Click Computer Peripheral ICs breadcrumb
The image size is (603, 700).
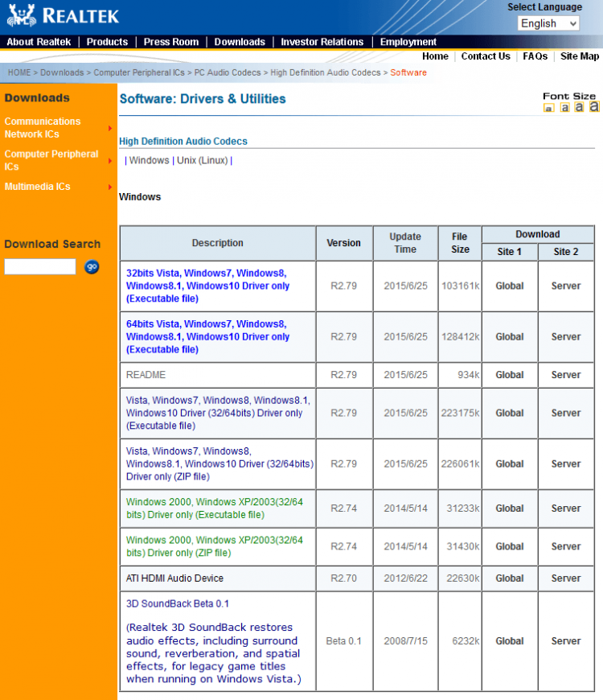pos(139,72)
